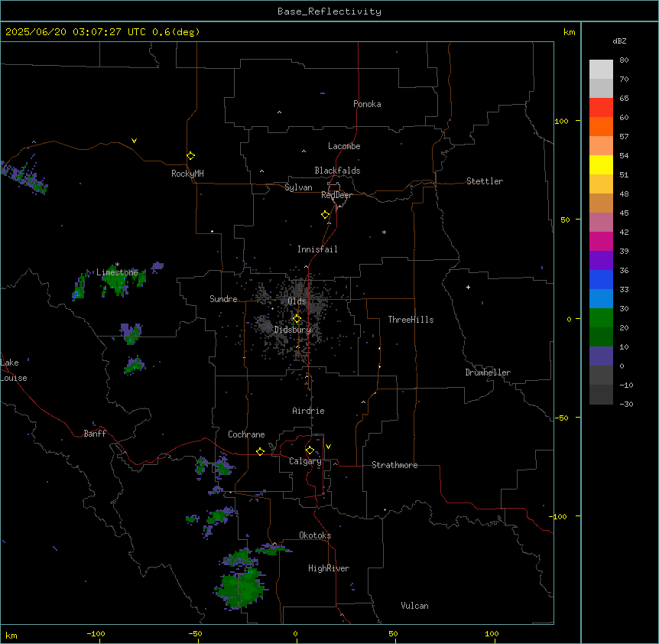The image size is (659, 644).
Task: Select the indigo 0-10 dBZ legend swatch
Action: click(x=601, y=356)
